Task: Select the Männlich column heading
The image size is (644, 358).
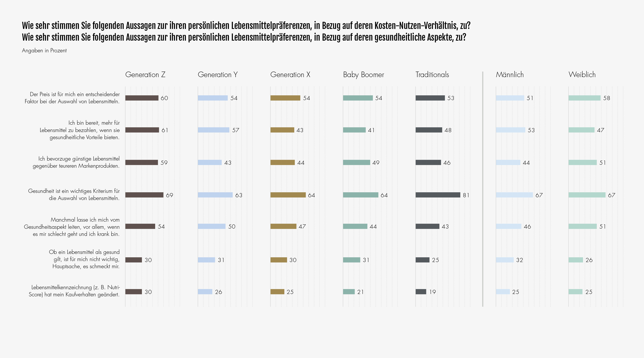Action: [509, 75]
